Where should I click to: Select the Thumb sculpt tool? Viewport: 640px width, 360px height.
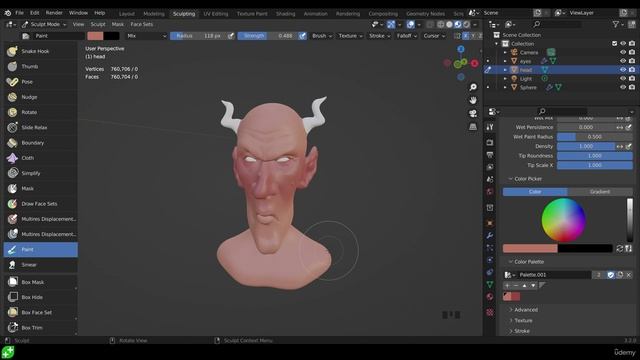tap(40, 67)
